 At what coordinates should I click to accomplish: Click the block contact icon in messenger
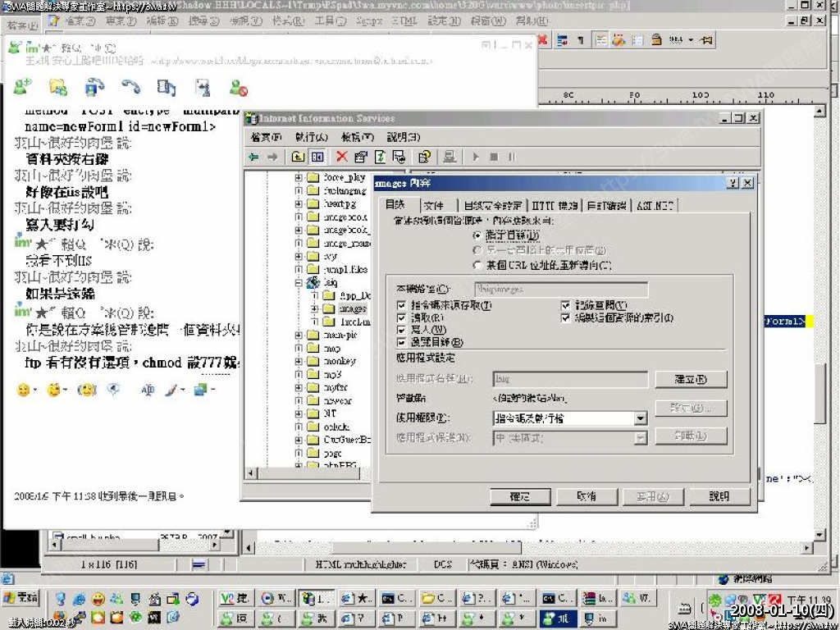[238, 86]
